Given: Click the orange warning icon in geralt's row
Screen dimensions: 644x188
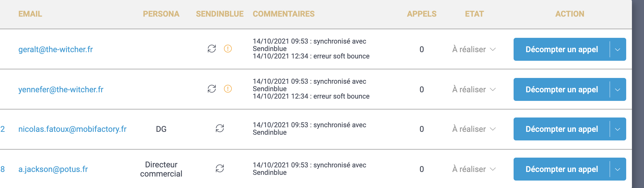Looking at the screenshot, I should (228, 49).
